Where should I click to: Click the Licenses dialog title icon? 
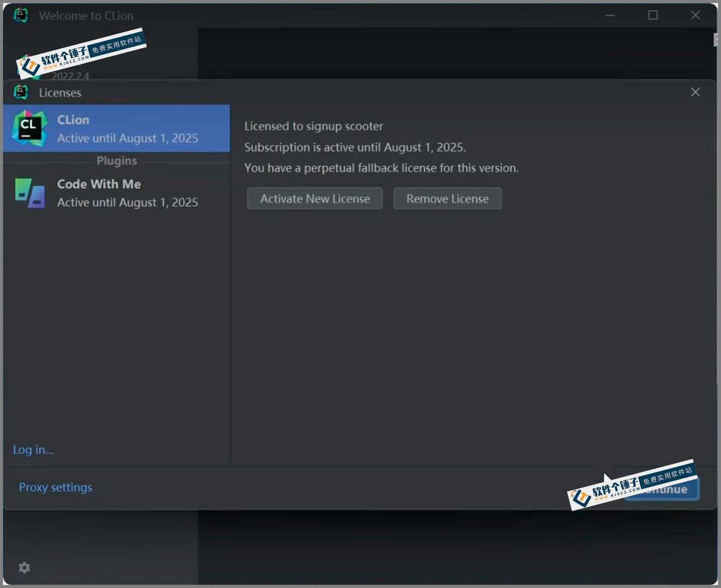pyautogui.click(x=21, y=92)
